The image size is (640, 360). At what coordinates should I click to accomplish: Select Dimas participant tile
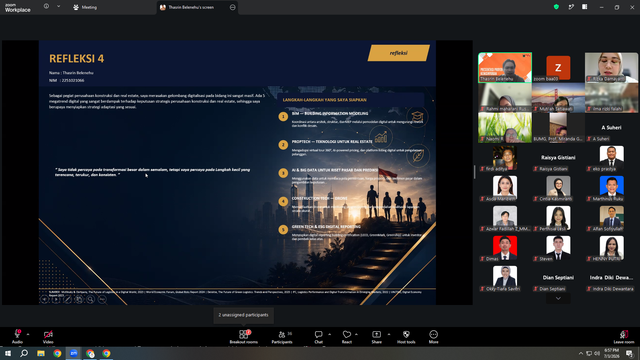[505, 248]
